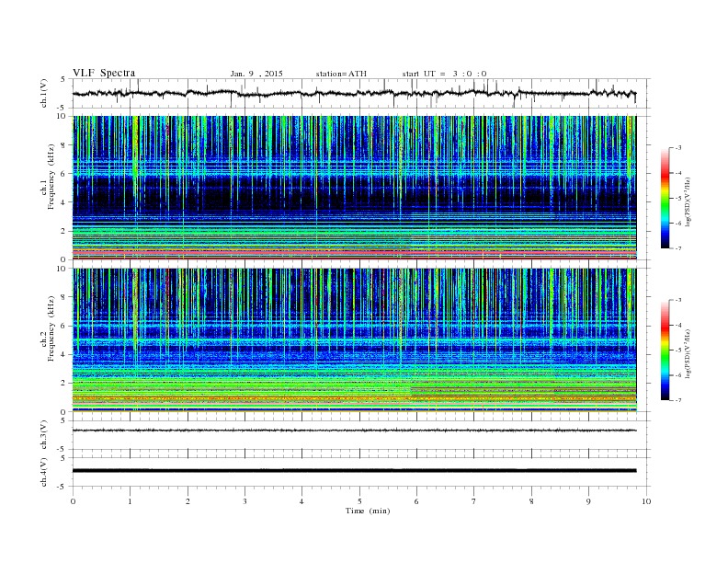The width and height of the screenshot is (728, 563).
Task: Click the ch.2 spectrogram panel
Action: click(354, 340)
